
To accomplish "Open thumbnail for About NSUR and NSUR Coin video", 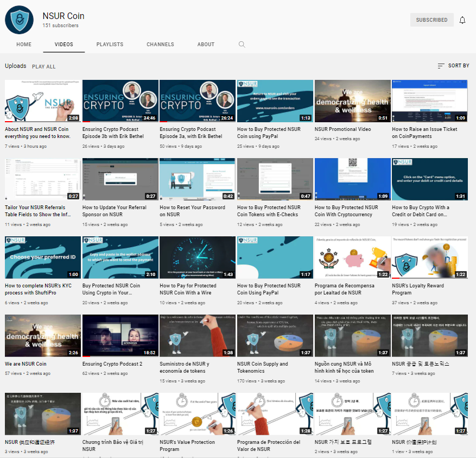I will (x=43, y=101).
